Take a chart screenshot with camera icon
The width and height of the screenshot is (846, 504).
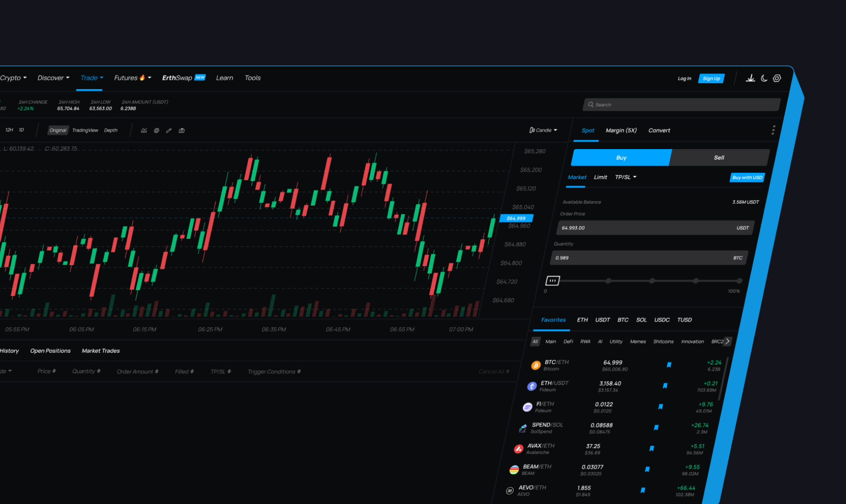181,130
